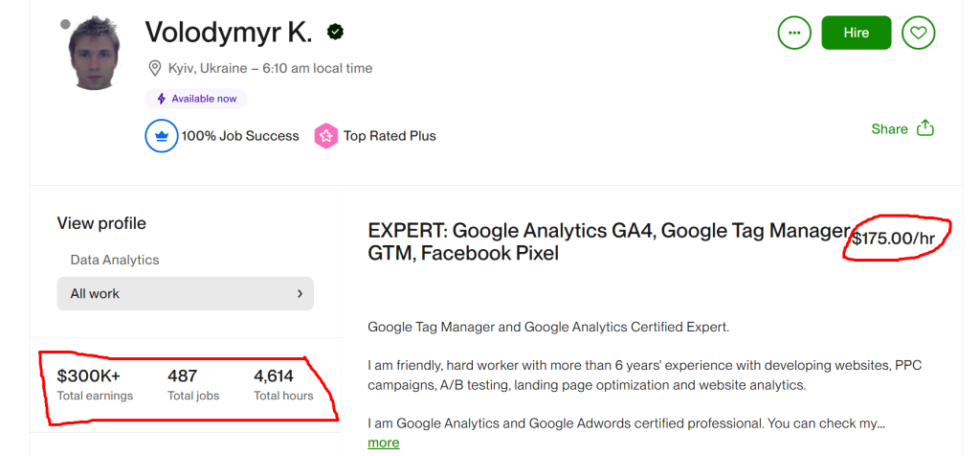
Task: Select the Data Analytics profile
Action: [x=115, y=260]
